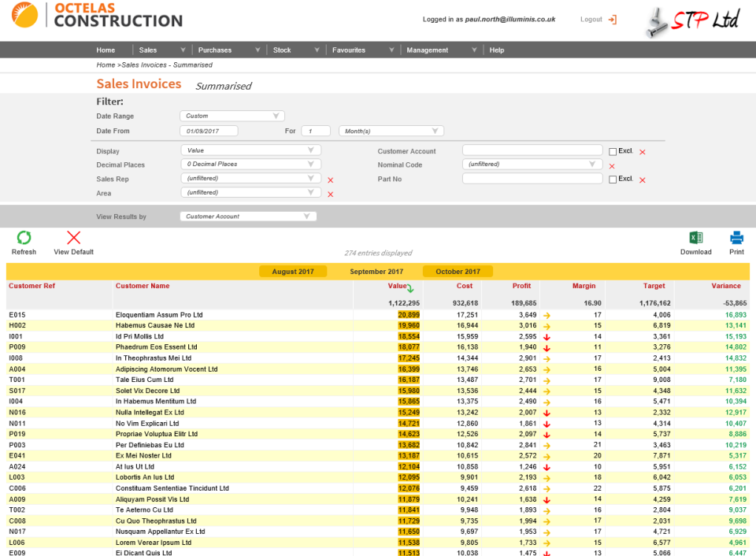Screen dimensions: 756x556
Task: Clear the Nominal Code filter red X
Action: [612, 166]
